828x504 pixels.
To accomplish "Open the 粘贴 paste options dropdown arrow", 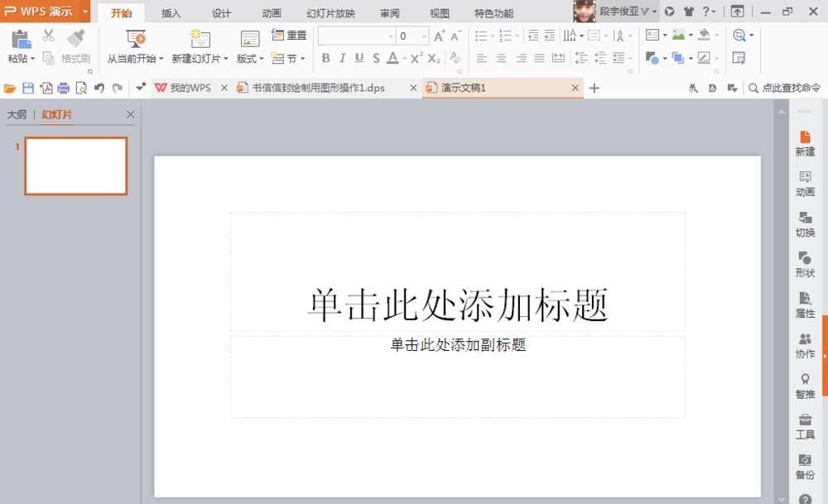I will pos(33,58).
